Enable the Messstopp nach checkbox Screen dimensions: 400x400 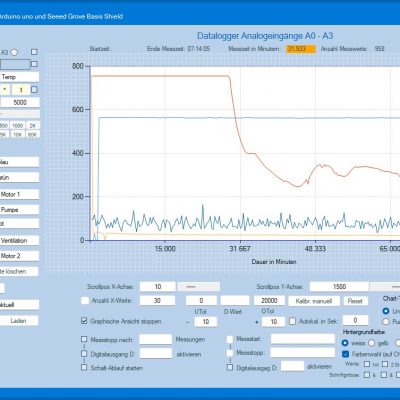pyautogui.click(x=84, y=339)
